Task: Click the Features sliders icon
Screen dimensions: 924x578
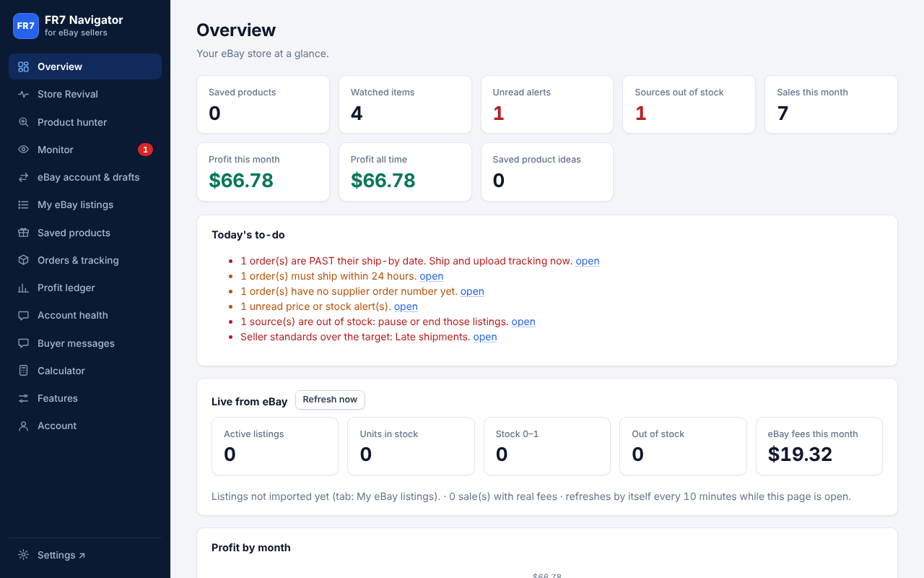Action: pos(23,398)
